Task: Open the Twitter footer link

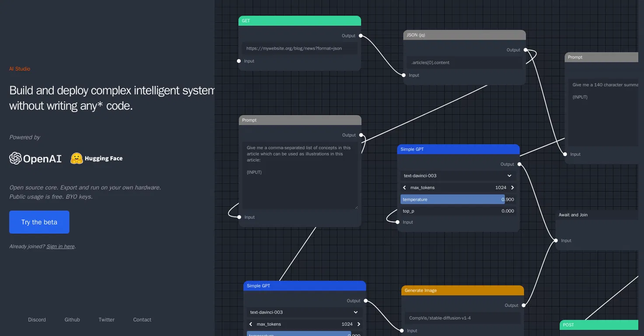Action: pyautogui.click(x=107, y=320)
